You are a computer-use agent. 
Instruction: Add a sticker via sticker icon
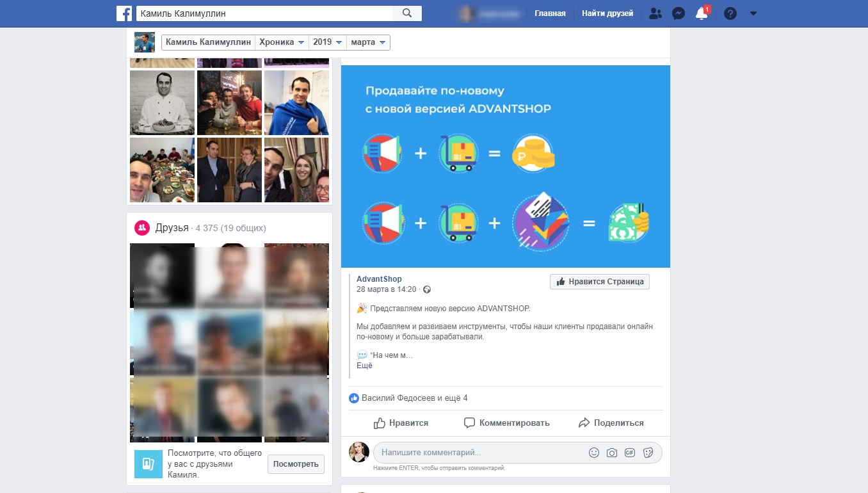[x=648, y=453]
